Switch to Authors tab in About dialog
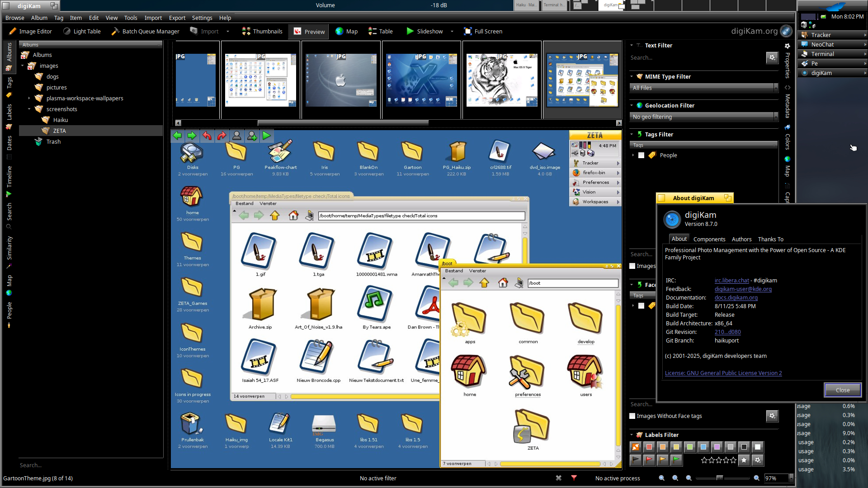The width and height of the screenshot is (868, 488). tap(741, 239)
